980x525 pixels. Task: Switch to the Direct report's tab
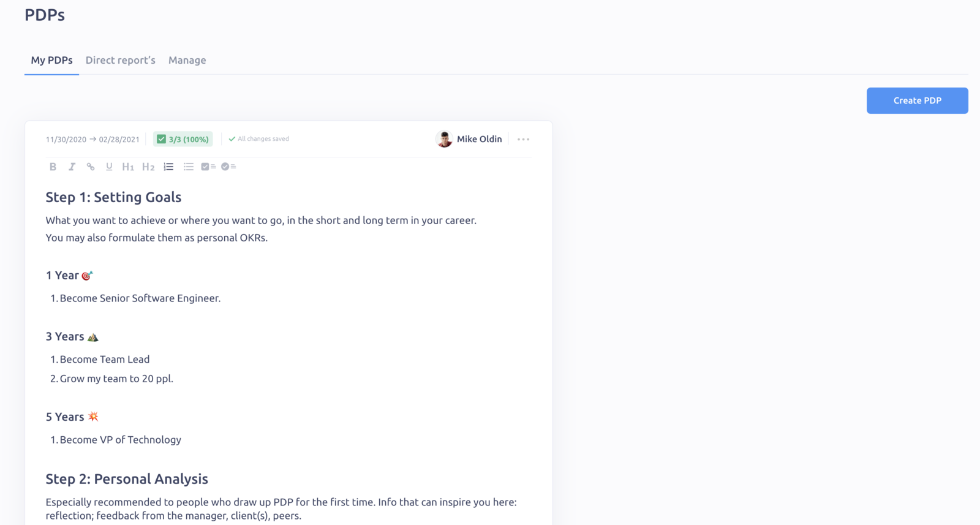pos(121,60)
